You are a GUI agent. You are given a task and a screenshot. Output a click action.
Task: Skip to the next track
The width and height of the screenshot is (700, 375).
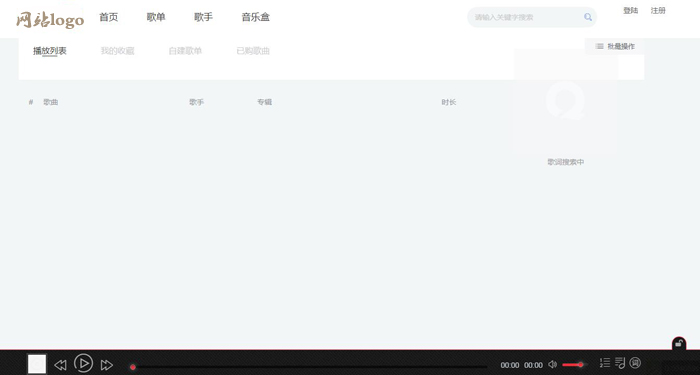[x=106, y=365]
